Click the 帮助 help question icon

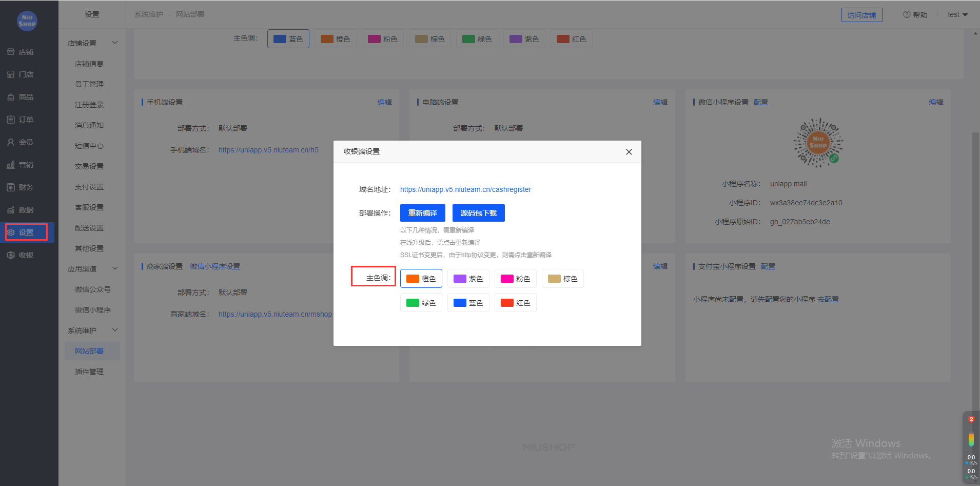907,14
